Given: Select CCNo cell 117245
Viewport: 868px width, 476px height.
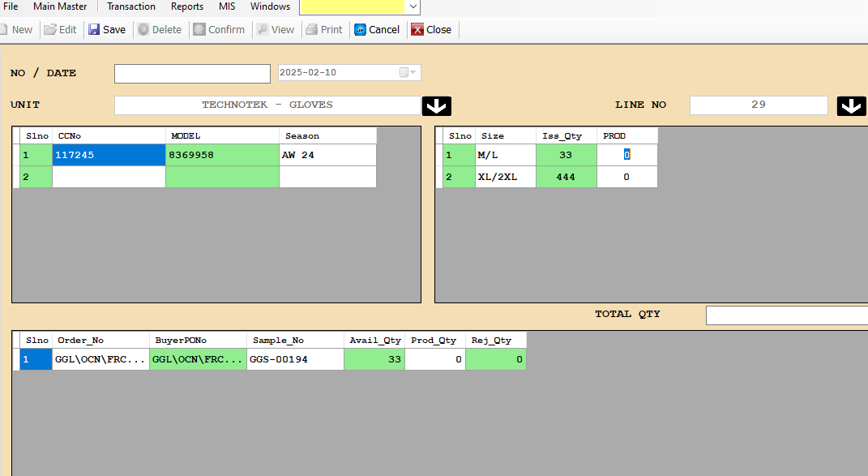Looking at the screenshot, I should 109,155.
